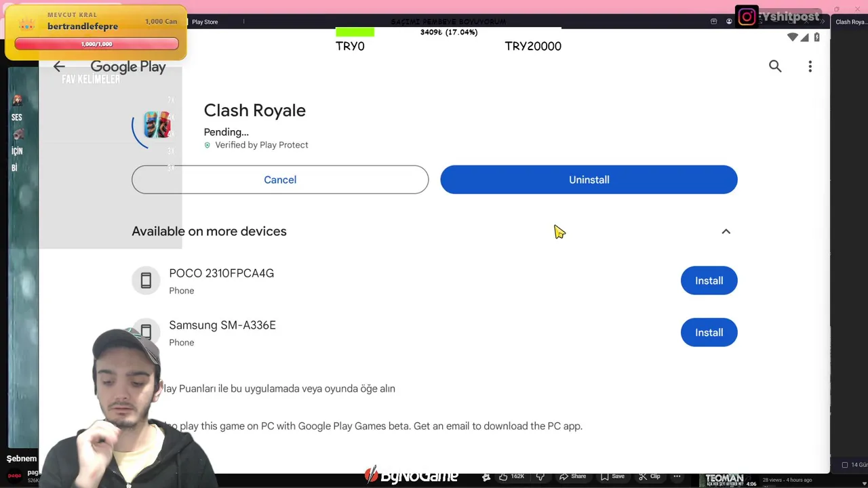Screen dimensions: 868x488
Task: Click the Pending... status text
Action: click(x=226, y=132)
